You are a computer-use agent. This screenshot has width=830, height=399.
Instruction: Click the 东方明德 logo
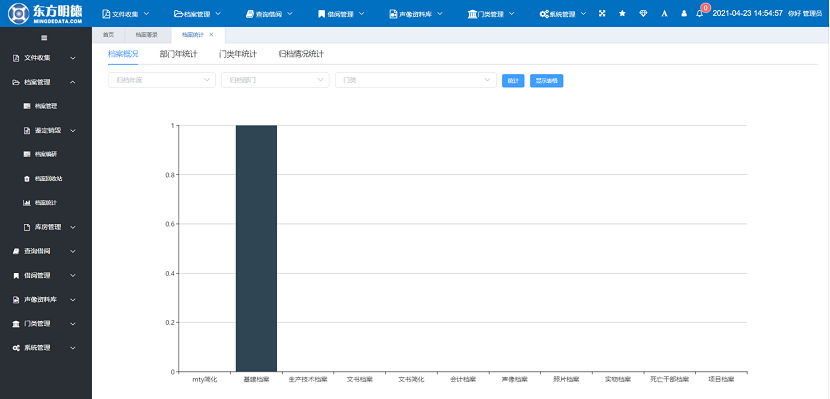[x=46, y=14]
